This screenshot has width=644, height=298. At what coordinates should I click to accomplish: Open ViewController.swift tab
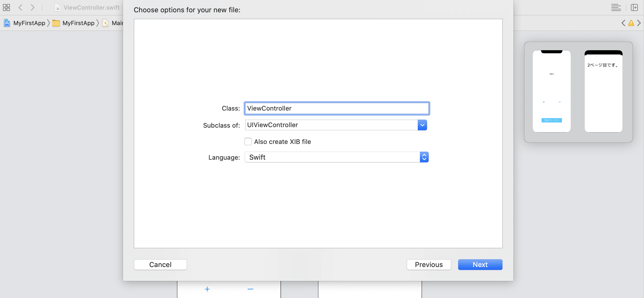[87, 7]
